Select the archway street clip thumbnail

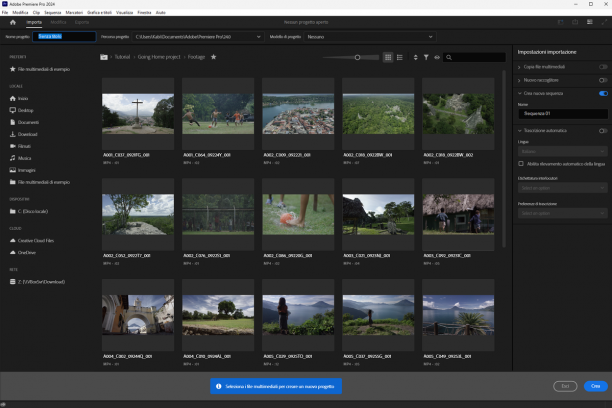point(138,315)
